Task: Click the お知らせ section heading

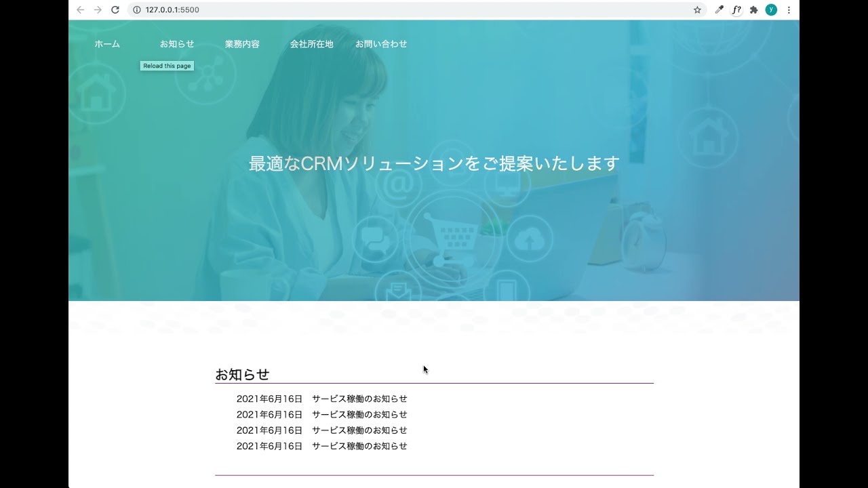Action: pyautogui.click(x=242, y=374)
